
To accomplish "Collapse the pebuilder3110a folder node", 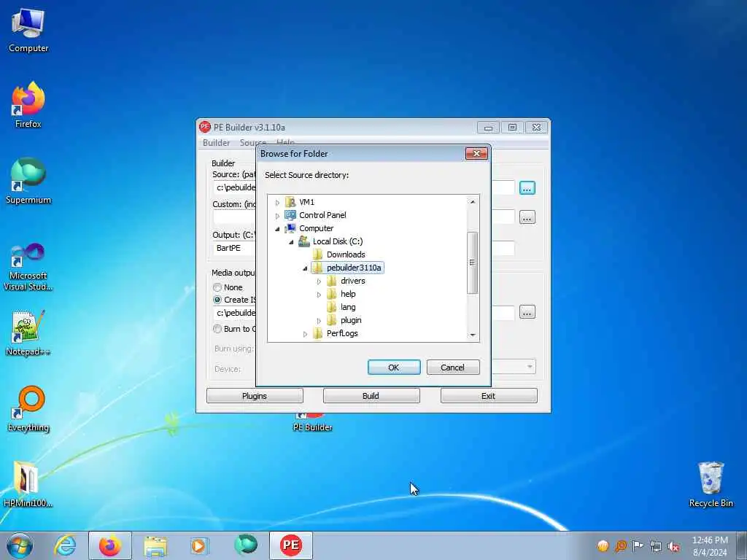I will click(305, 268).
